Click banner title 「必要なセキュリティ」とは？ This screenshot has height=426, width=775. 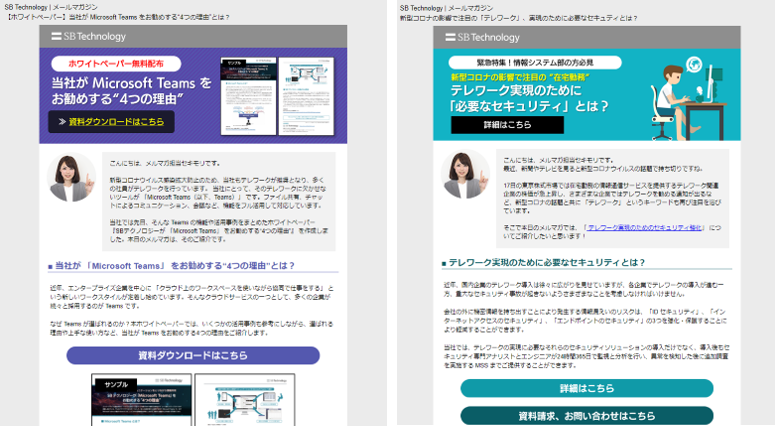point(529,106)
